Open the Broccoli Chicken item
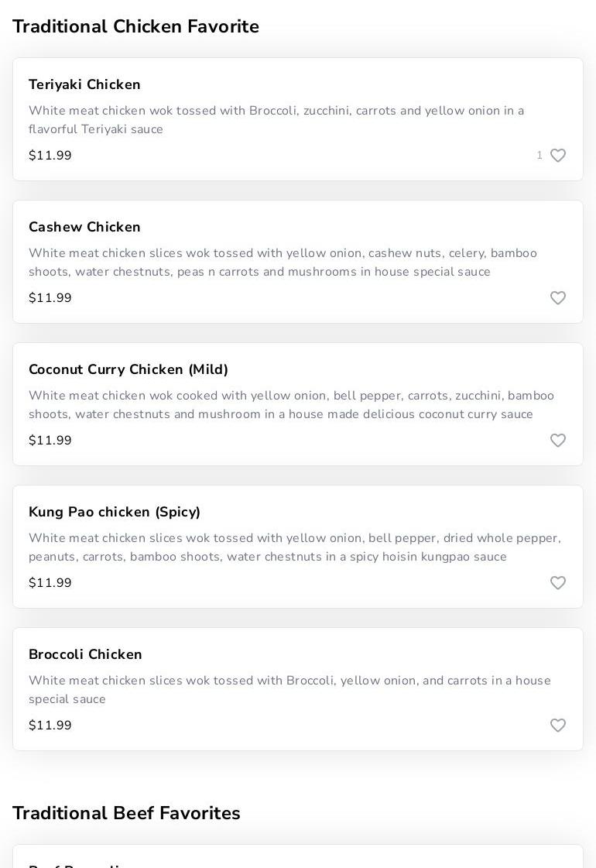The image size is (596, 868). point(85,654)
